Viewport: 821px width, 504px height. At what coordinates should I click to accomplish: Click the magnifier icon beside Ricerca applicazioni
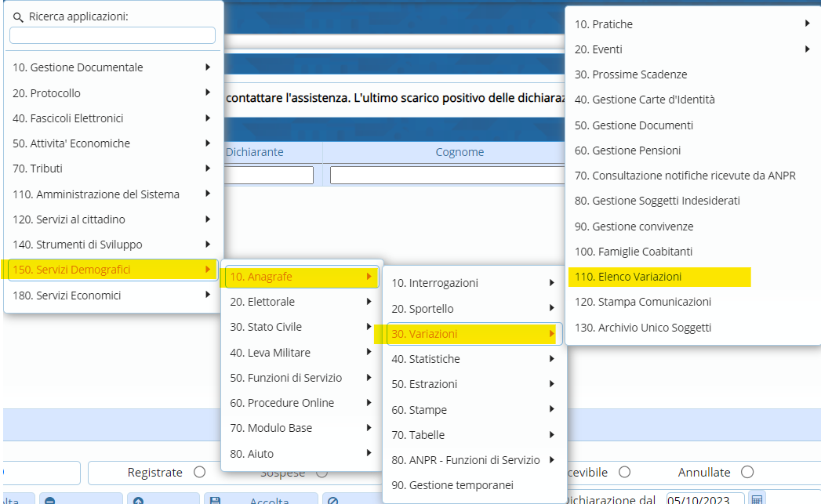tap(18, 16)
